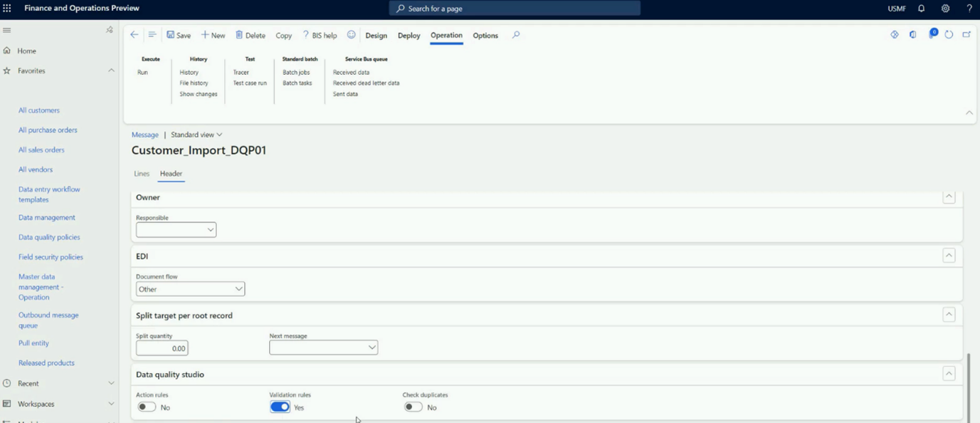Enable the Check duplicates toggle
This screenshot has width=980, height=423.
(x=413, y=407)
